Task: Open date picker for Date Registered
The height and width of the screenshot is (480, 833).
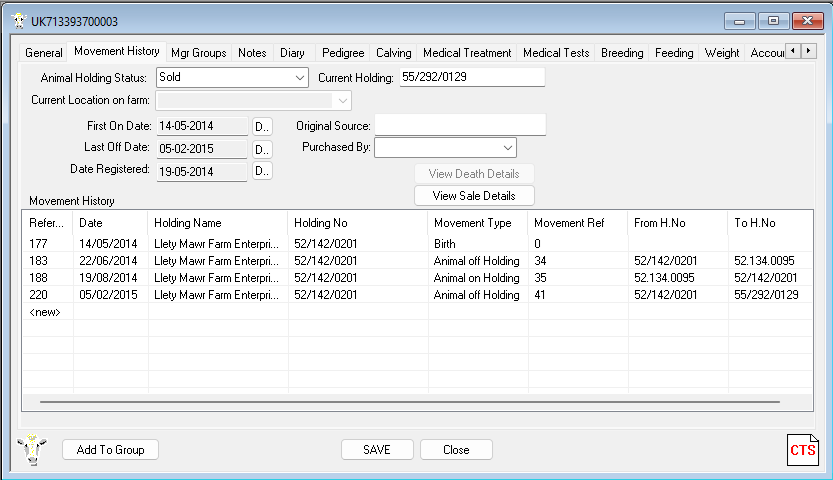Action: tap(262, 171)
